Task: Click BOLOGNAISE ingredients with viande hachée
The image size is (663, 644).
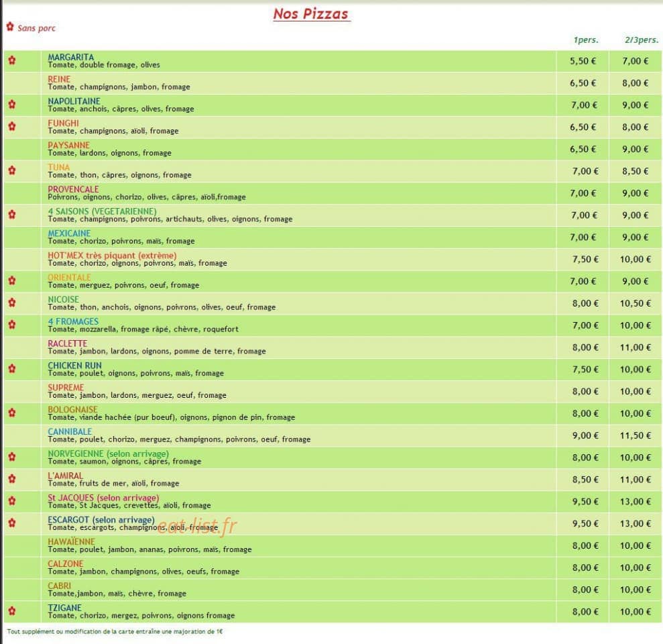Action: [171, 417]
